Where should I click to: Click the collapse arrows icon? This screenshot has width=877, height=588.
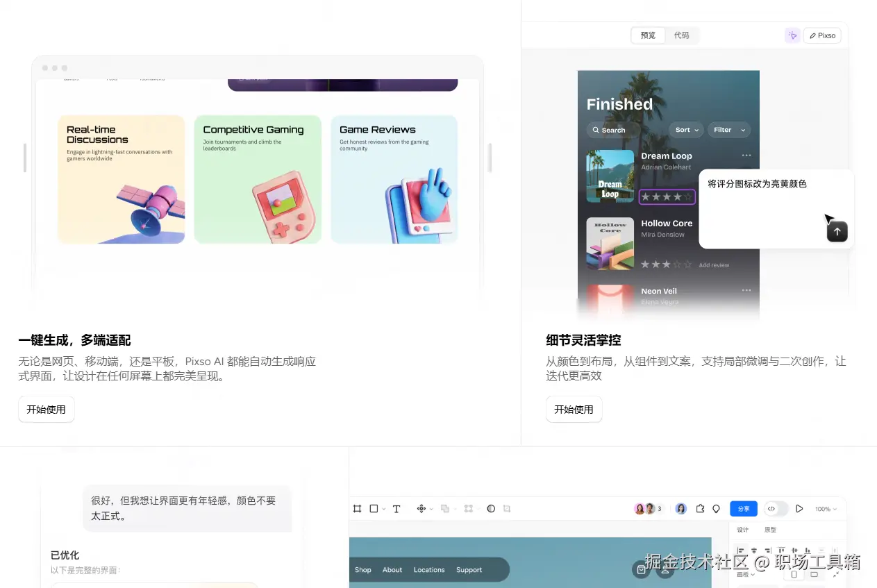(835, 575)
